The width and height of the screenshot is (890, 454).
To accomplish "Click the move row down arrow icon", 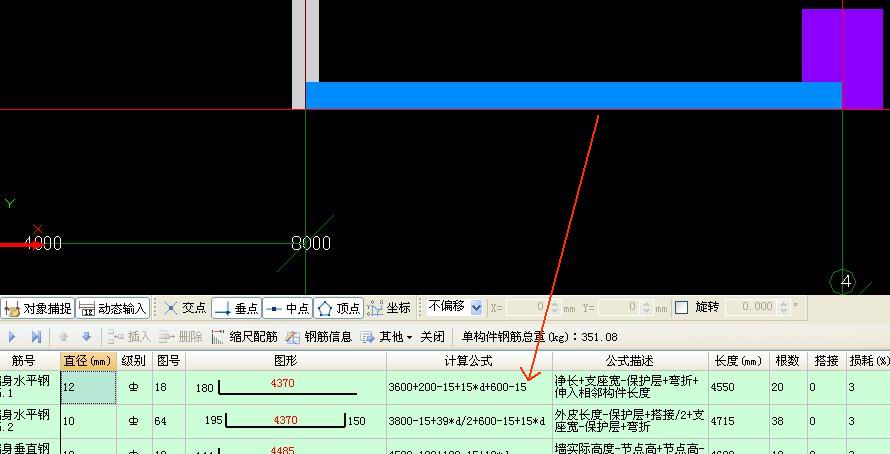I will click(86, 337).
